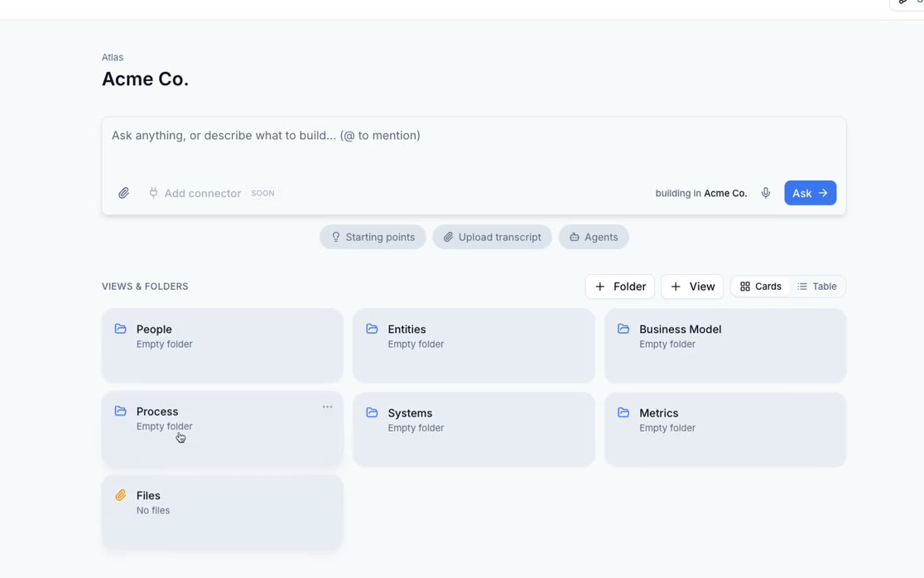Click the microphone voice input icon
The image size is (924, 578).
pyautogui.click(x=766, y=193)
